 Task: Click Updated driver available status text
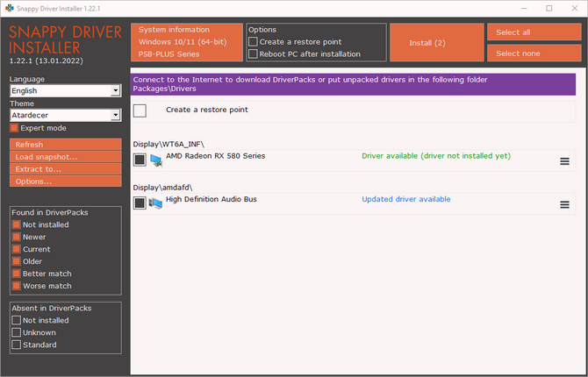click(x=406, y=199)
